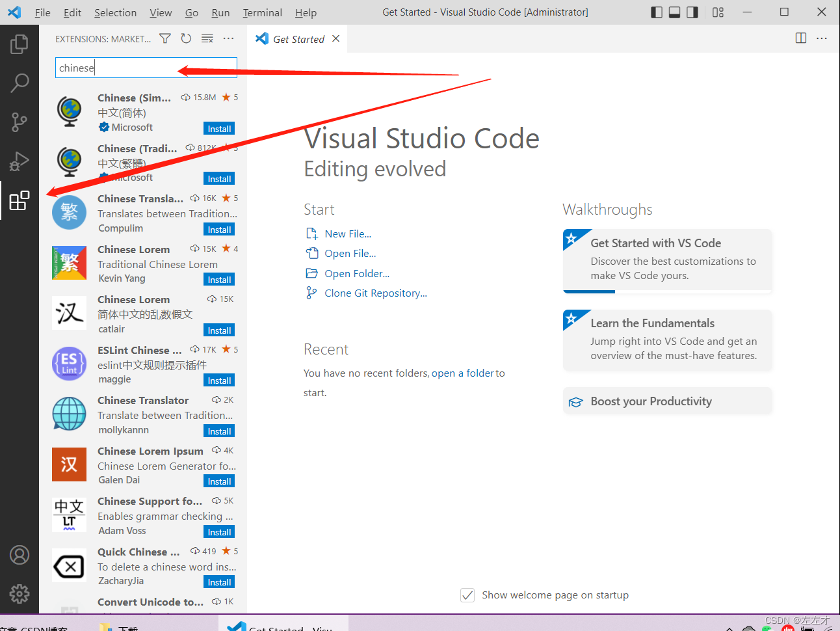
Task: Open Learn the Fundamentals walkthrough
Action: tap(668, 340)
